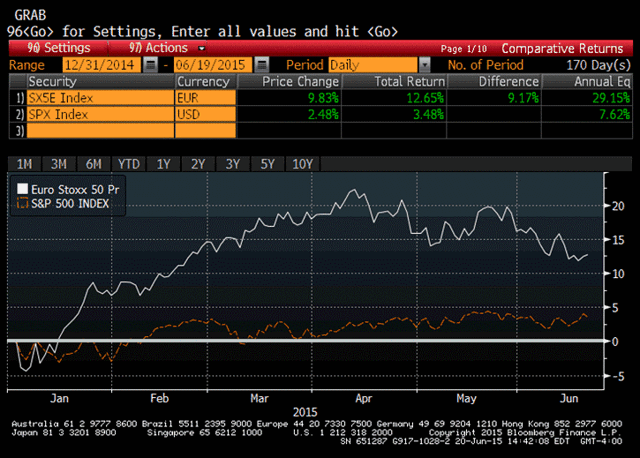The image size is (640, 458).
Task: Click the Comparative Returns title
Action: coord(562,49)
